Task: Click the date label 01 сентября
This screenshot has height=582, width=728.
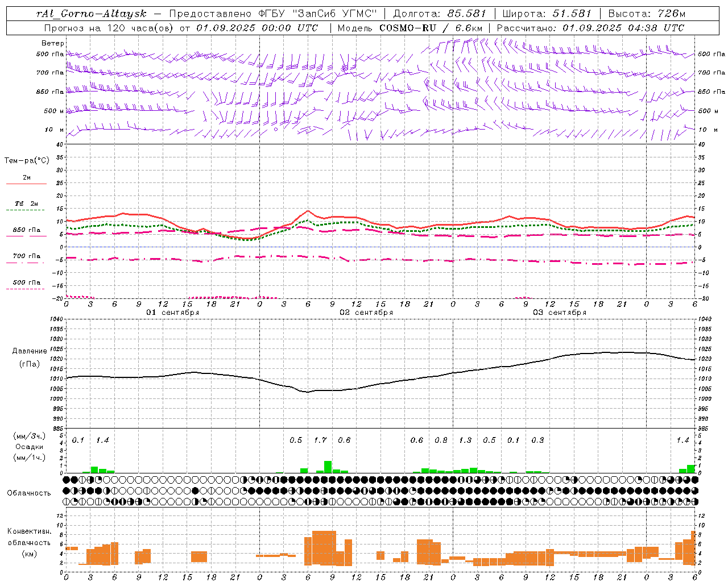Action: tap(173, 313)
